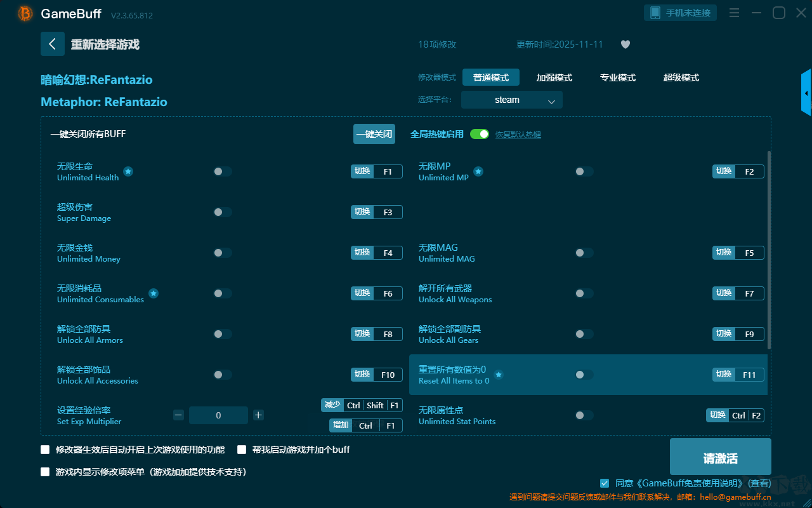Click the 18项修改 count text
The height and width of the screenshot is (508, 812).
437,44
